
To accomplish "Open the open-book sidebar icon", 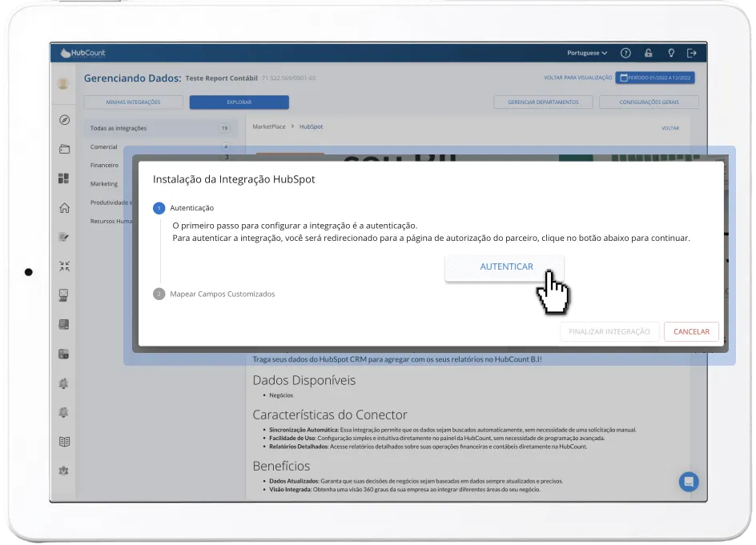I will click(64, 442).
